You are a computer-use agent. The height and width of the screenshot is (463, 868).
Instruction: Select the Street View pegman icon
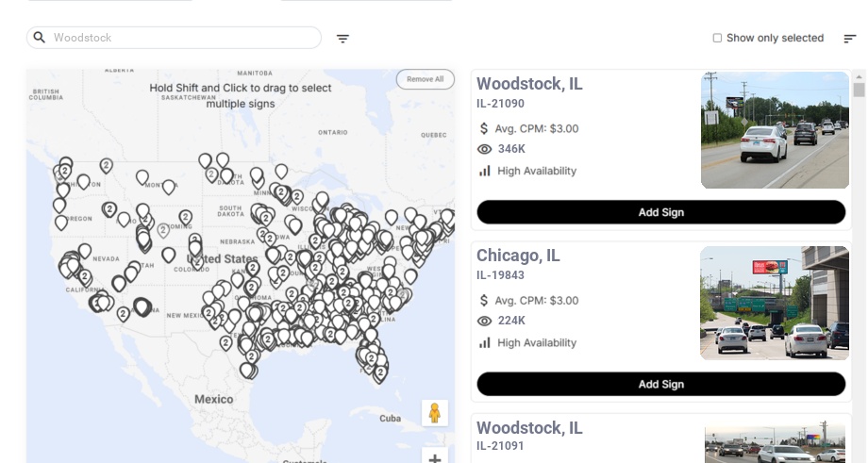pyautogui.click(x=435, y=413)
